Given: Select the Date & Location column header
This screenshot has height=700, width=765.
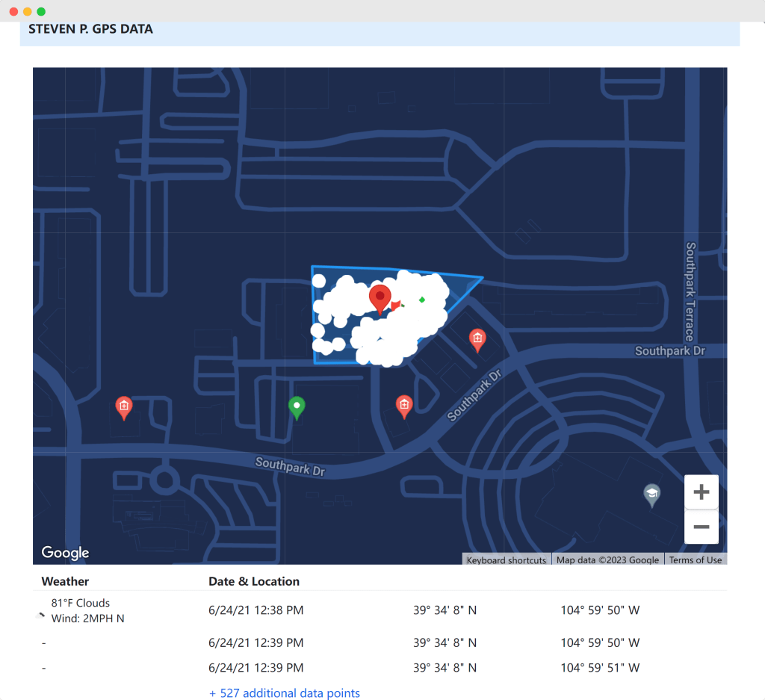Looking at the screenshot, I should pos(254,580).
